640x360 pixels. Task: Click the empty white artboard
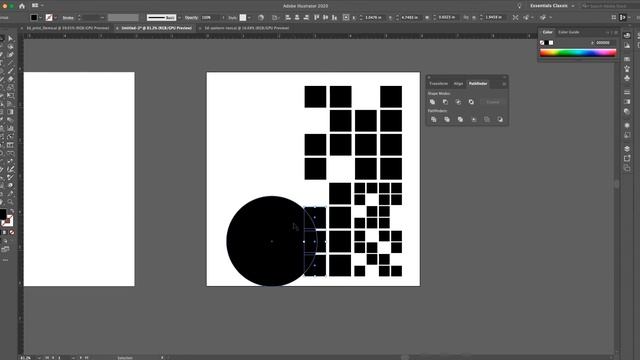point(79,179)
